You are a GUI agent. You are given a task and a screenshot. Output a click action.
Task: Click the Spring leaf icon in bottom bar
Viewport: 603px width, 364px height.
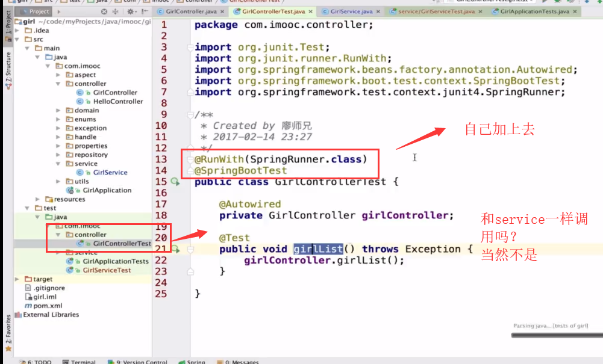coord(182,362)
